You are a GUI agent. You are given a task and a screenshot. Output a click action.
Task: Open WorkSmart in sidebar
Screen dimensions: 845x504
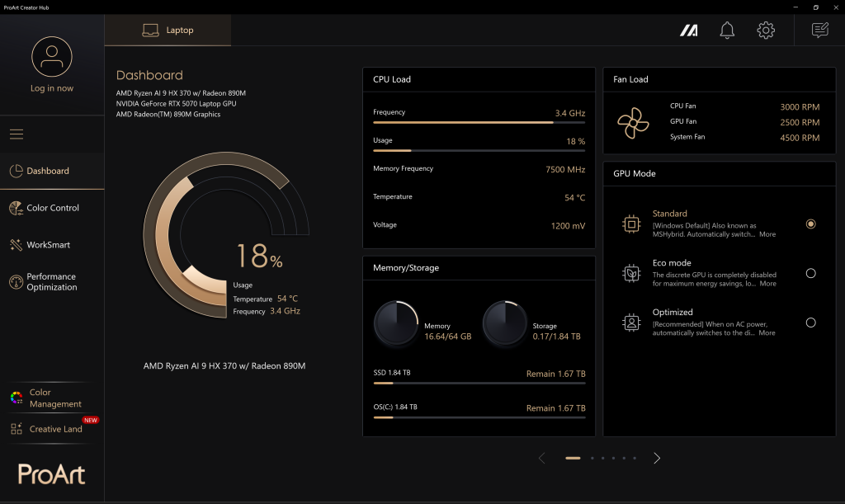tap(52, 244)
